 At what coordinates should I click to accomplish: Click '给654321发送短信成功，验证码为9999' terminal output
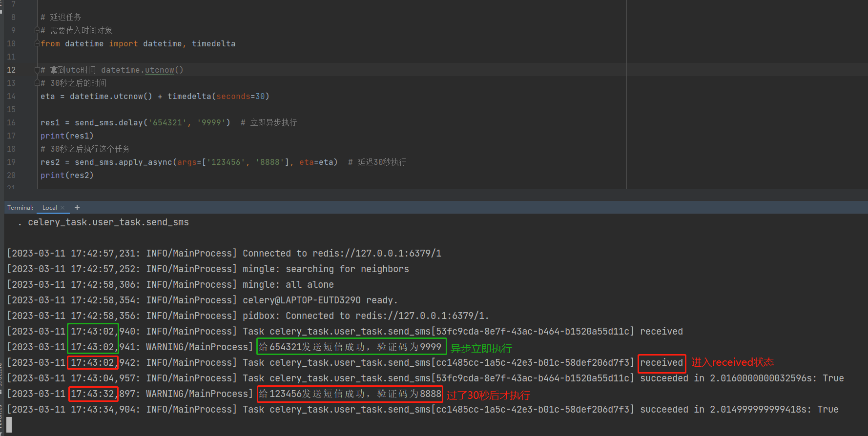(x=350, y=347)
